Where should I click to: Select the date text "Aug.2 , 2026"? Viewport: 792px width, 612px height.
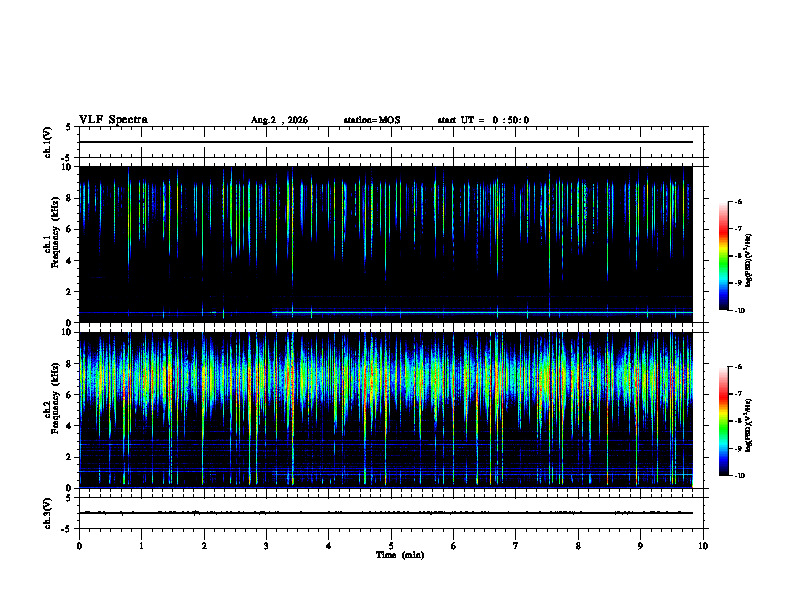click(x=279, y=120)
